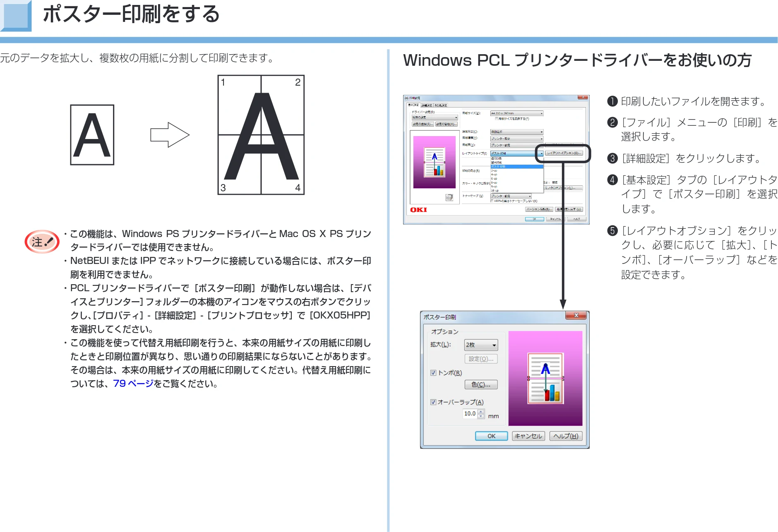Click OK in the ポスター印刷 dialog
The height and width of the screenshot is (532, 778).
pos(491,436)
